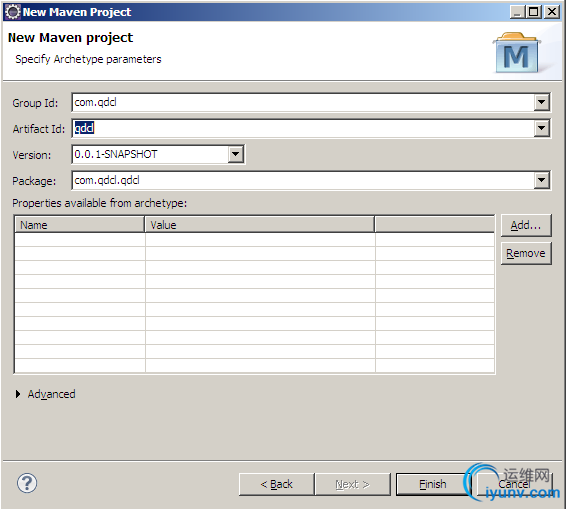Screen dimensions: 566x509
Task: Click the Eclipse gear icon in title bar
Action: pyautogui.click(x=13, y=12)
